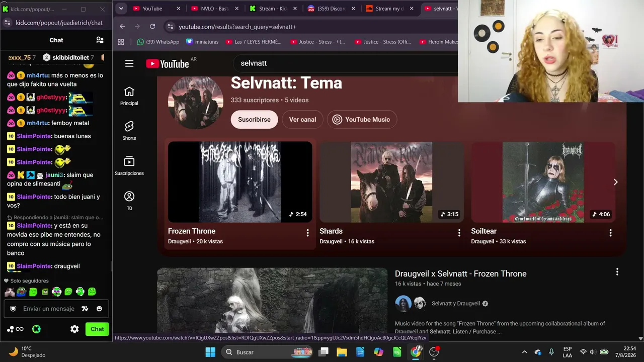Subscribe to Selvnatt with Suscribirse button
644x362 pixels.
tap(254, 120)
